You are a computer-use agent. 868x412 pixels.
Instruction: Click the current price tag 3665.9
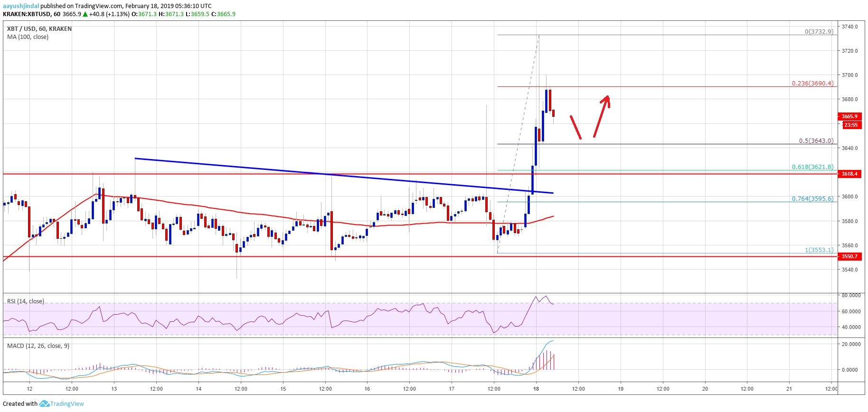point(850,116)
